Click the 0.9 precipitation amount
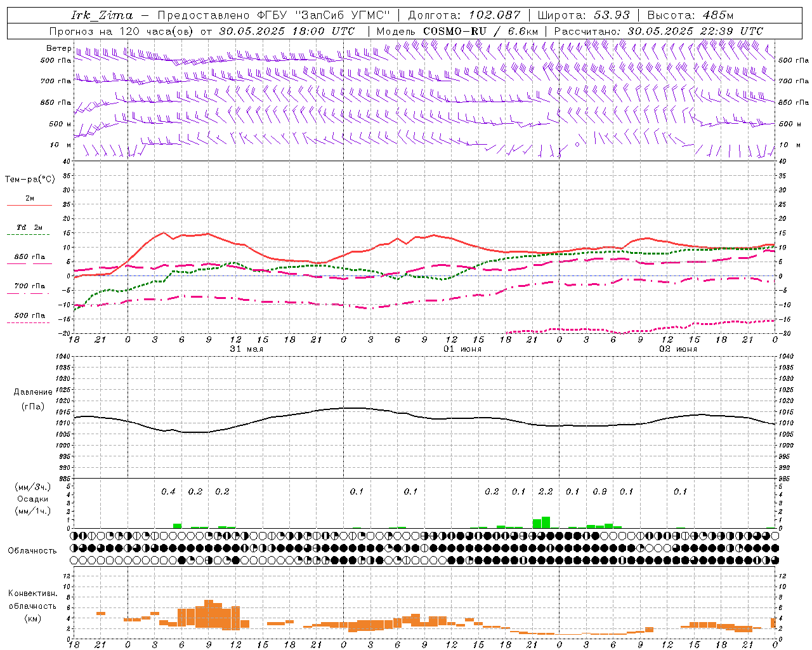812x650 pixels. pyautogui.click(x=599, y=492)
